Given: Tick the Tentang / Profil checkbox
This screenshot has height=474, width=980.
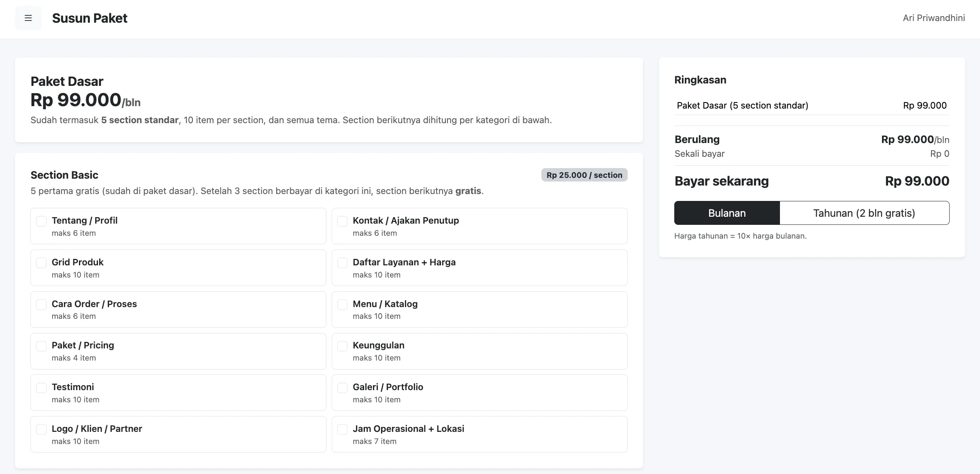Looking at the screenshot, I should tap(41, 221).
